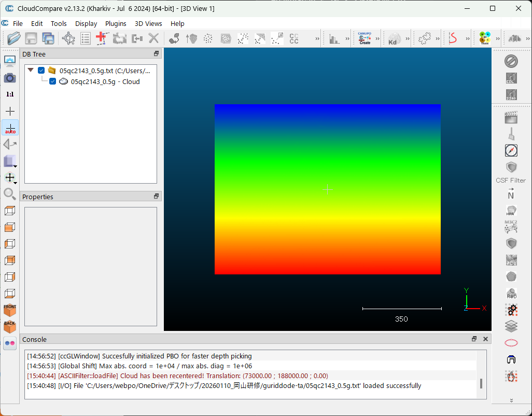Click the magnifying glass zoom icon

coord(10,194)
